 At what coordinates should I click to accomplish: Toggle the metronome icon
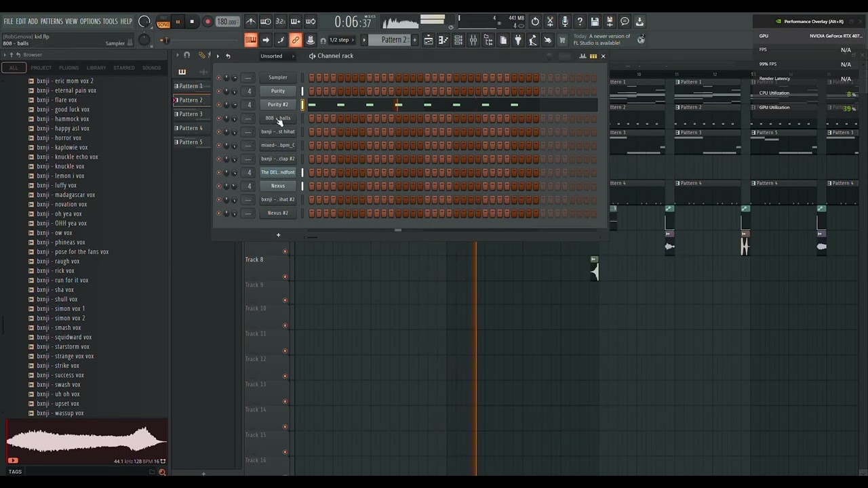[251, 22]
